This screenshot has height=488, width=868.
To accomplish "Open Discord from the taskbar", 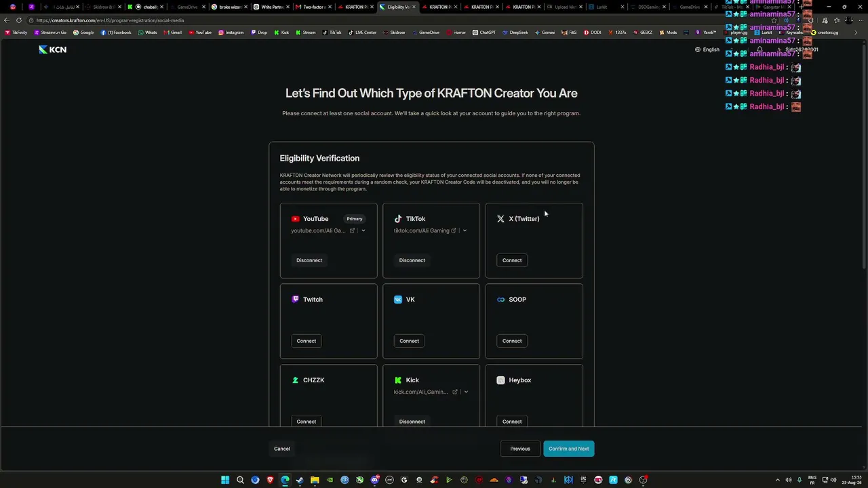I will [x=374, y=480].
